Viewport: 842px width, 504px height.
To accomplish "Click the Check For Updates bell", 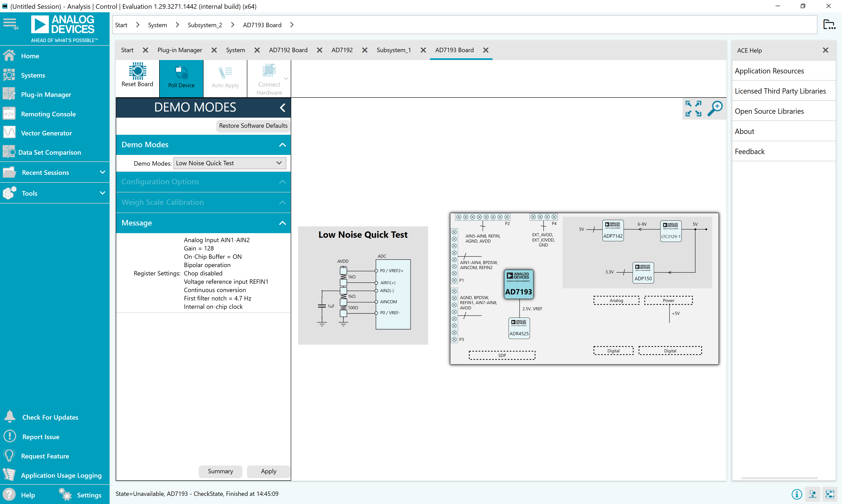I will point(10,417).
